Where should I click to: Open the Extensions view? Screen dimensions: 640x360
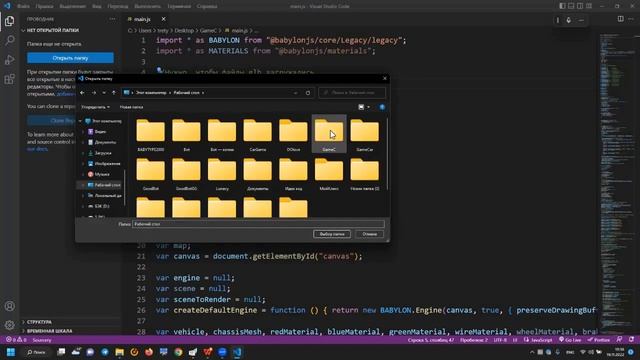click(9, 79)
